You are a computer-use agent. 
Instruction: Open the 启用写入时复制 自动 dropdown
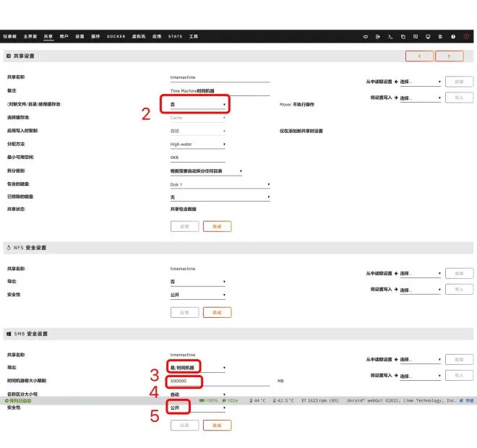198,131
